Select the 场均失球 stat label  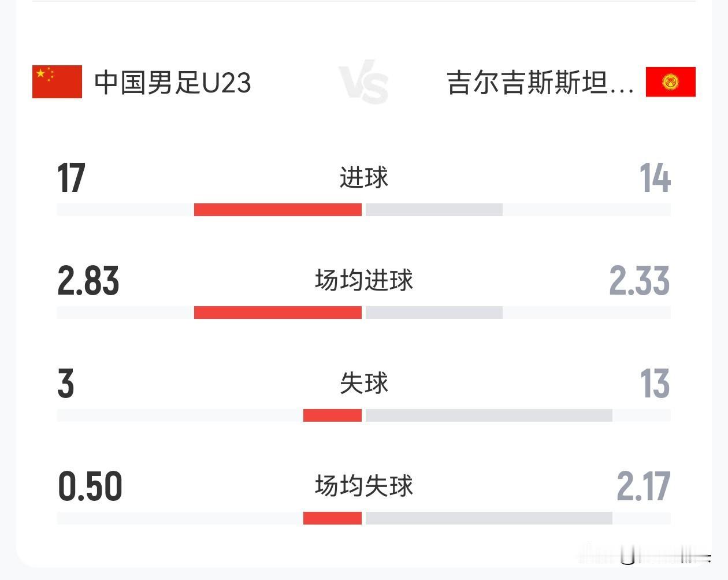363,486
